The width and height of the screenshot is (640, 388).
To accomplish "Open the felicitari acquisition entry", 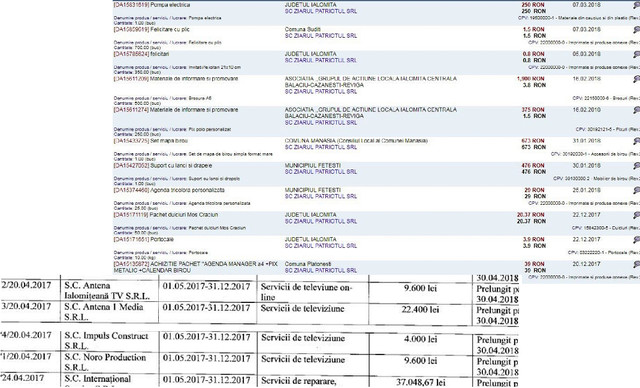I will [141, 54].
